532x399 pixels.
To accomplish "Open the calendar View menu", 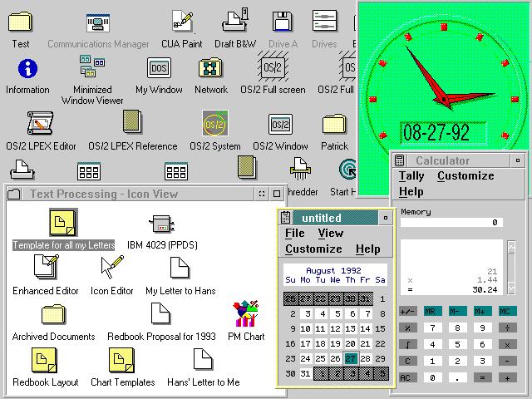I will point(331,233).
